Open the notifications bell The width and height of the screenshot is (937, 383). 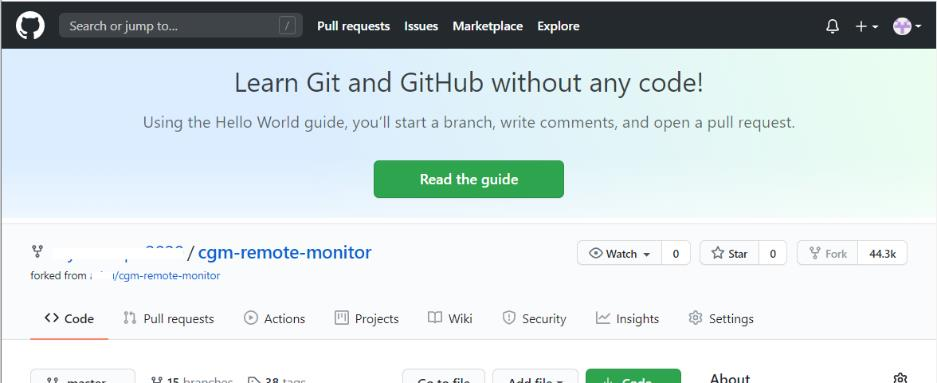pyautogui.click(x=832, y=26)
